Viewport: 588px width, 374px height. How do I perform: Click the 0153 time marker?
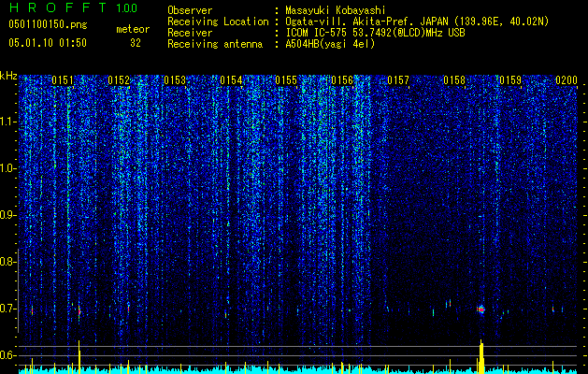click(x=175, y=80)
